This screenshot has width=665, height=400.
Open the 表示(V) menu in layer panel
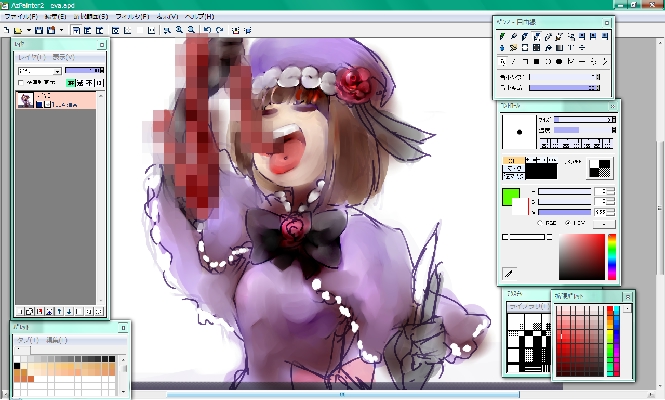64,57
